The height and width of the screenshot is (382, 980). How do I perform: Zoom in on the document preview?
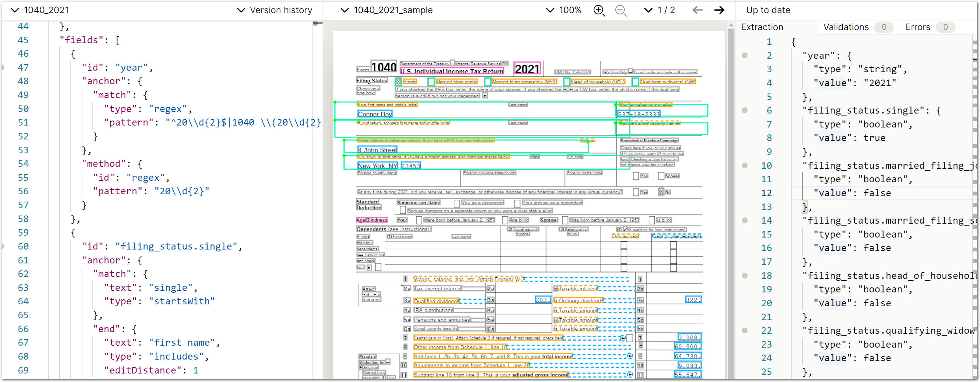point(599,10)
